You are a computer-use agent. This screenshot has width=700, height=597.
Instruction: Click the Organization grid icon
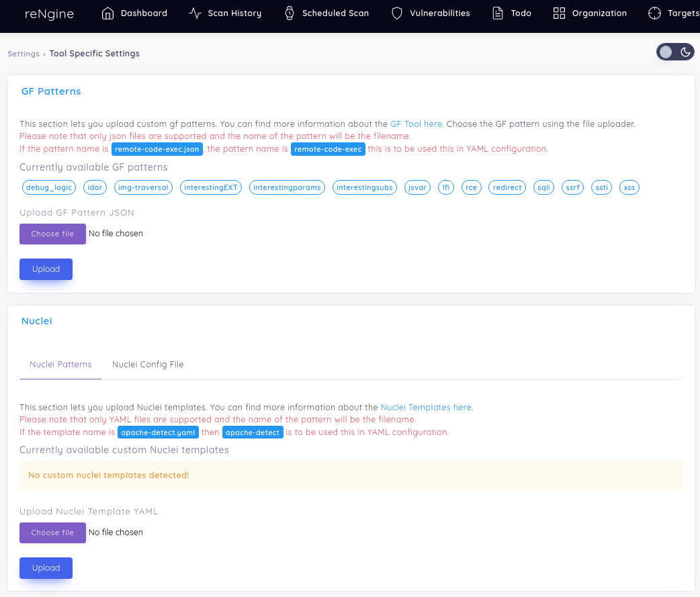tap(559, 13)
